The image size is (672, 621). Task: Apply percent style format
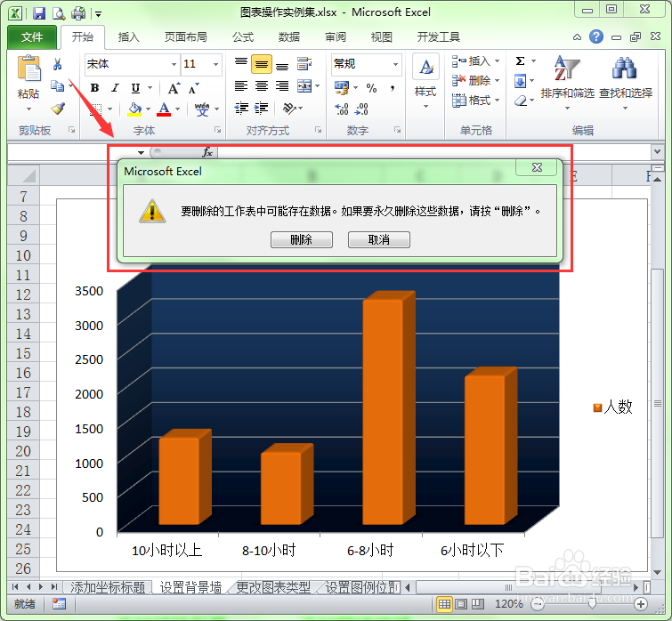click(x=371, y=88)
